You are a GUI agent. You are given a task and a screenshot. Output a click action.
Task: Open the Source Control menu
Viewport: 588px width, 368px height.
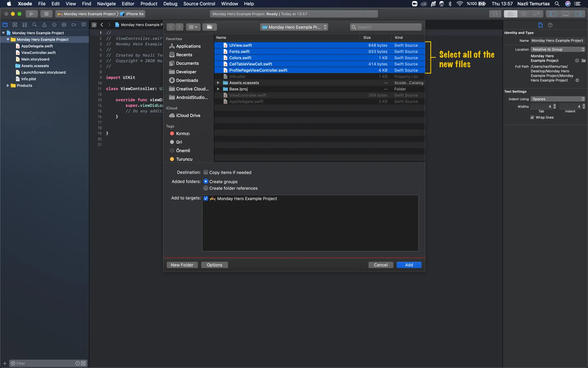(199, 4)
